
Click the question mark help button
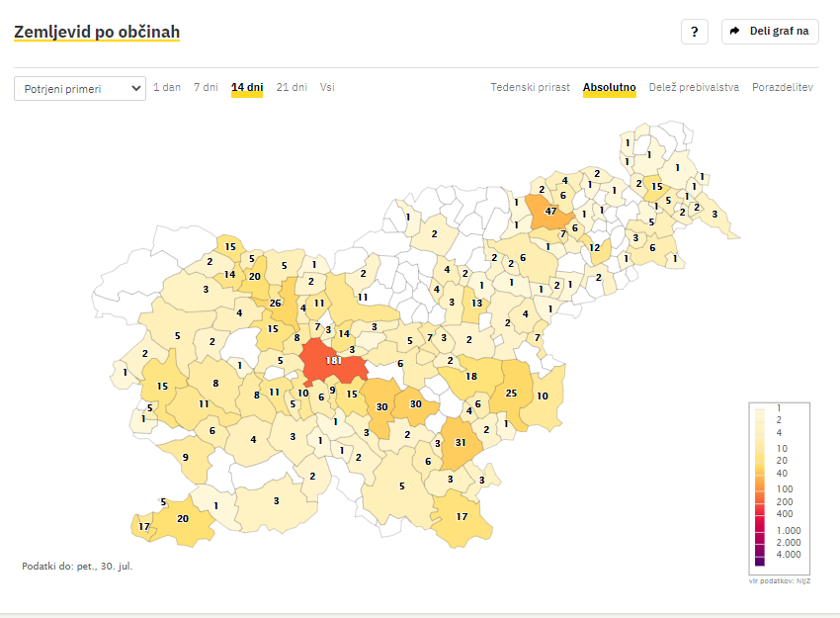[694, 32]
